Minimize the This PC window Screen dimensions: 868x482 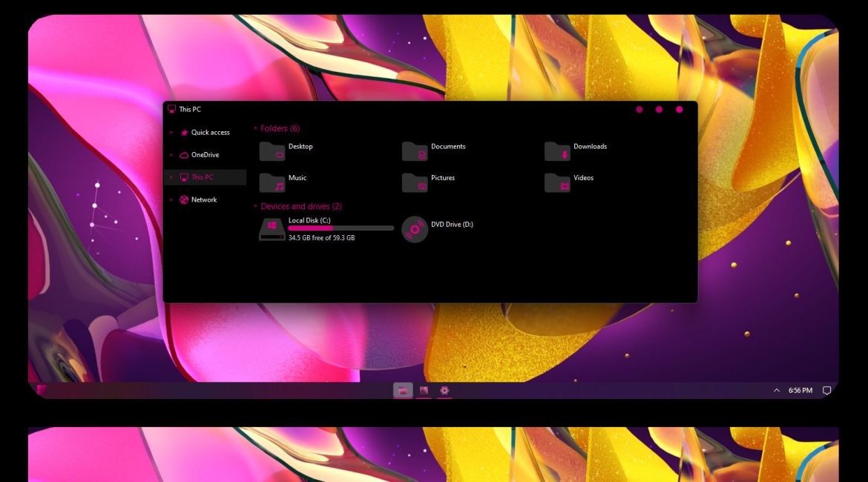[640, 110]
